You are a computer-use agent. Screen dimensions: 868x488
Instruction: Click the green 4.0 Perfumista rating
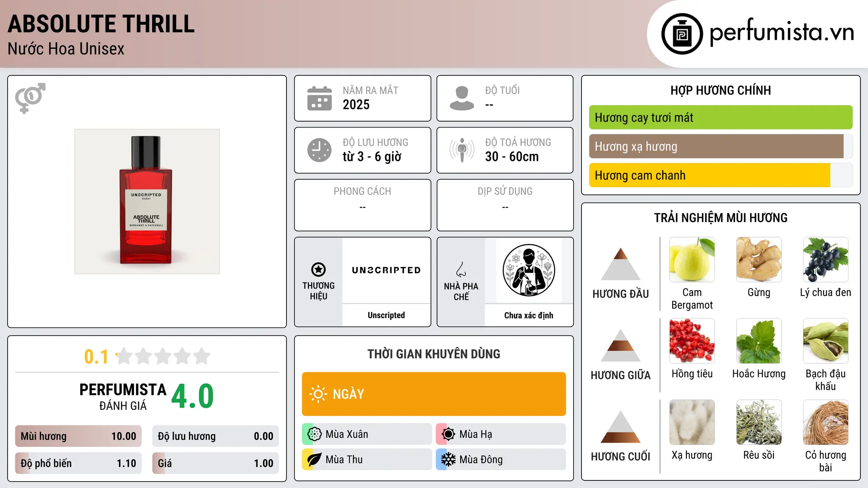coord(193,396)
